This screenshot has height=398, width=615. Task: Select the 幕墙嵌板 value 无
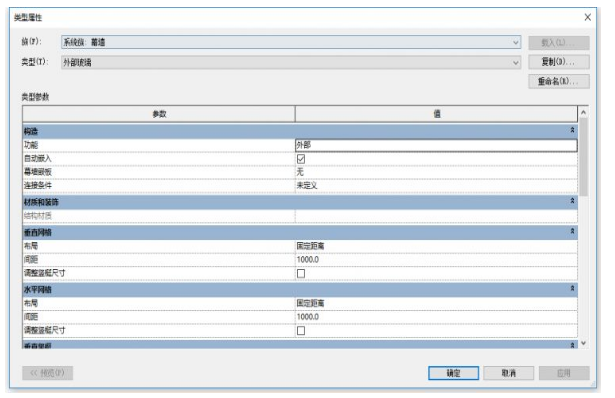click(x=436, y=172)
